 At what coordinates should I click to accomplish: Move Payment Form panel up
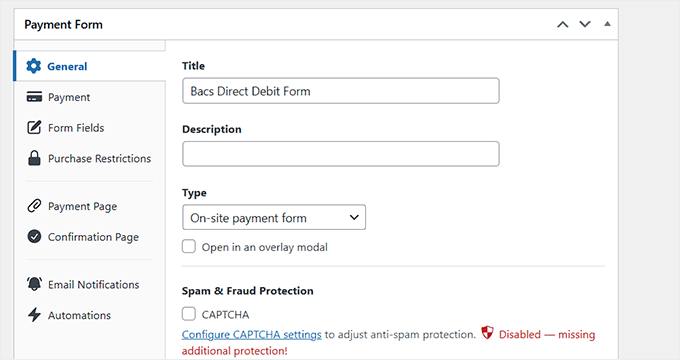(562, 24)
